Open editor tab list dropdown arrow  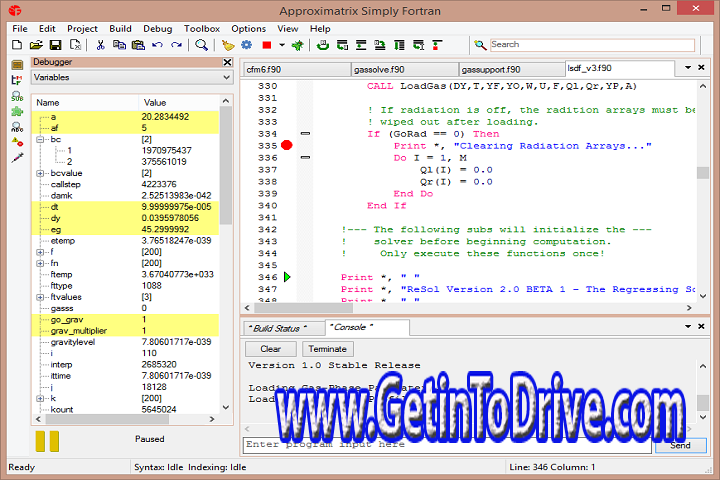pos(688,68)
